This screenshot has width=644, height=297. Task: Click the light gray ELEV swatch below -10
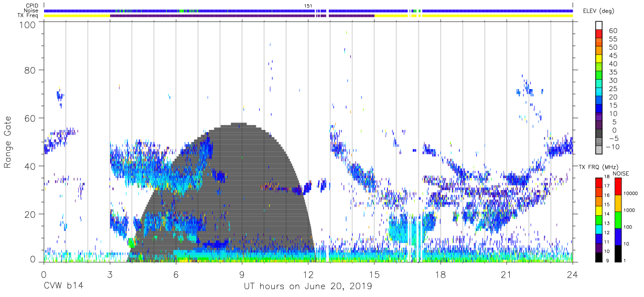click(599, 149)
